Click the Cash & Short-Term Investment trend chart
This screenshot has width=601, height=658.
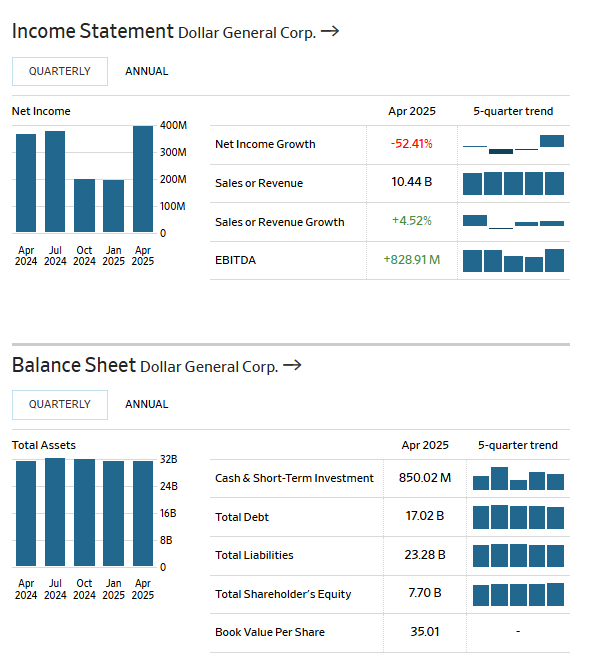(x=518, y=479)
